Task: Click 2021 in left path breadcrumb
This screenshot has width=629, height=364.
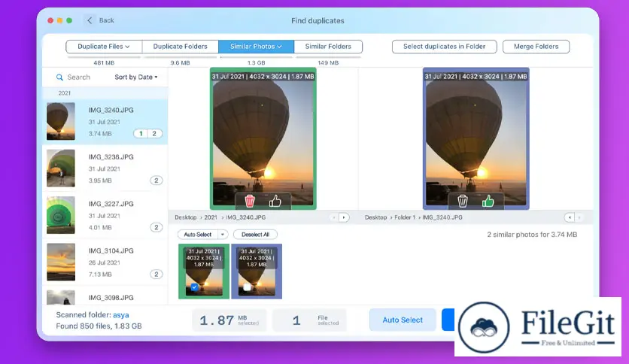Action: pyautogui.click(x=211, y=217)
